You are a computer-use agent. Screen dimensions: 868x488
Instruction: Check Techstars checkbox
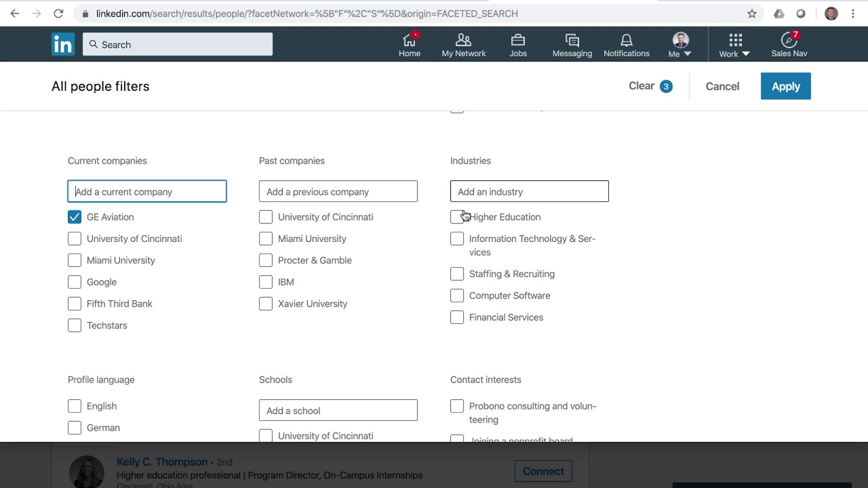tap(75, 325)
